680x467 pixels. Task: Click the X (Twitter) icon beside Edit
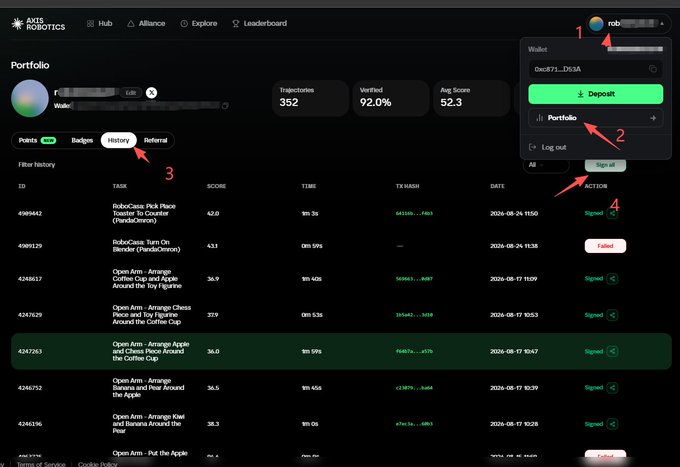click(151, 92)
